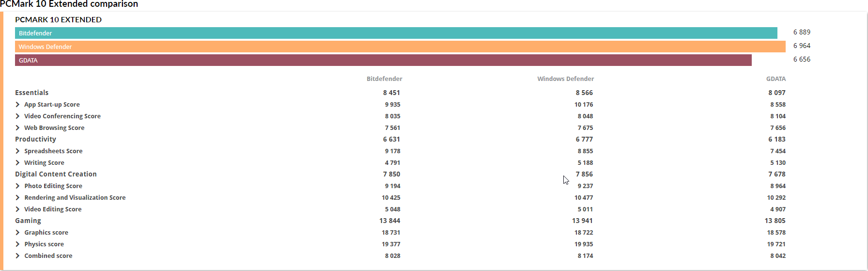Click Digital Content Creation value 7 850
Screen dimensions: 868x271
pyautogui.click(x=391, y=174)
